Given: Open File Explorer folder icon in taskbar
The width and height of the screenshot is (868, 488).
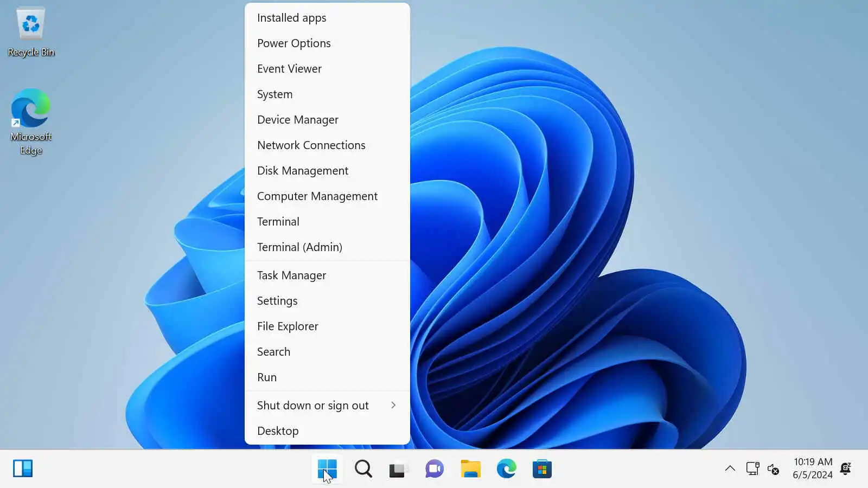Looking at the screenshot, I should (x=470, y=468).
